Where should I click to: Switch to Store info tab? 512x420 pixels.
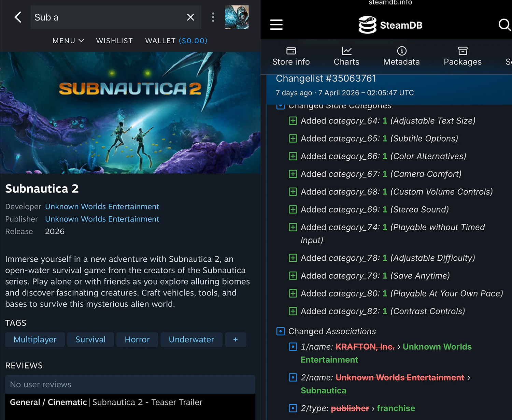point(291,56)
